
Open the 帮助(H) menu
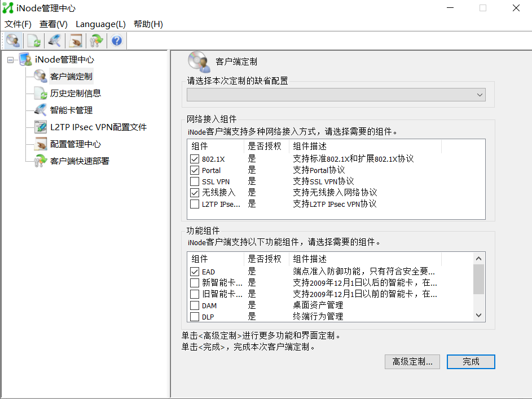[148, 24]
